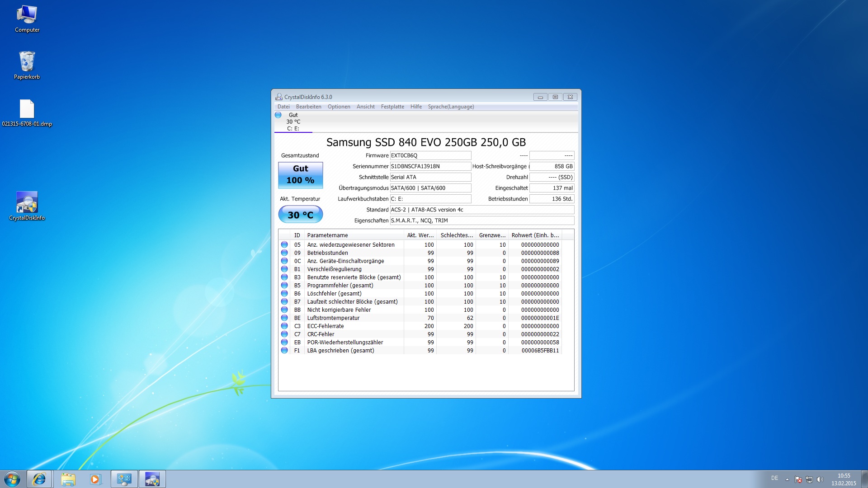Show hidden icons tray arrow

[787, 479]
